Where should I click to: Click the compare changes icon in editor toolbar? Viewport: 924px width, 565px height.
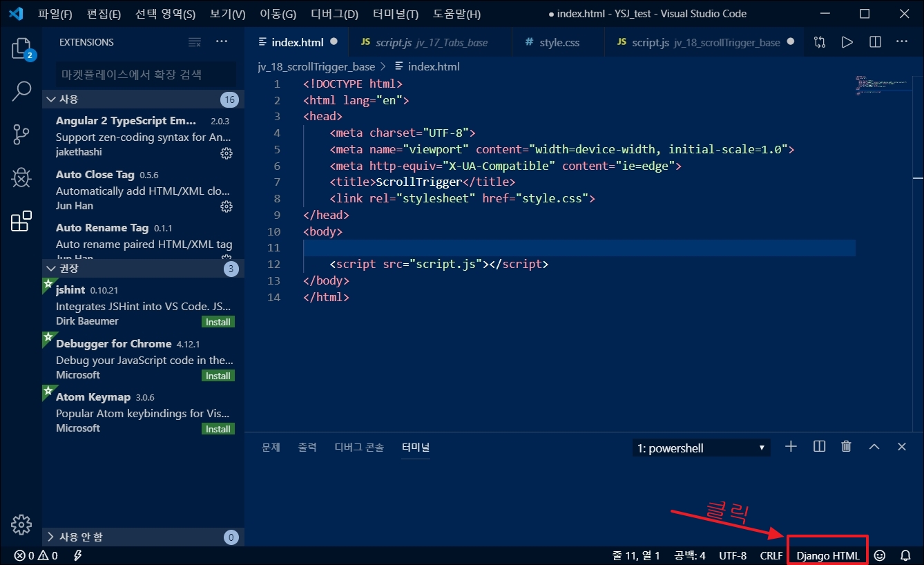820,42
